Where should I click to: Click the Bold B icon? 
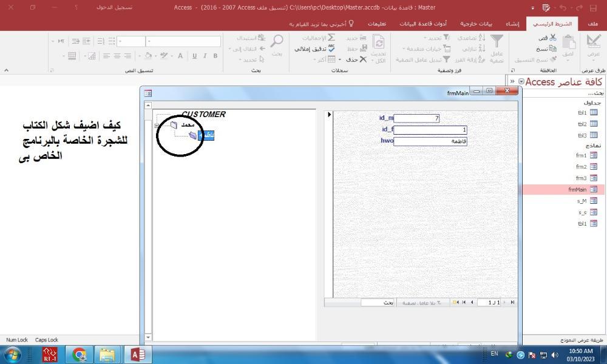[215, 56]
